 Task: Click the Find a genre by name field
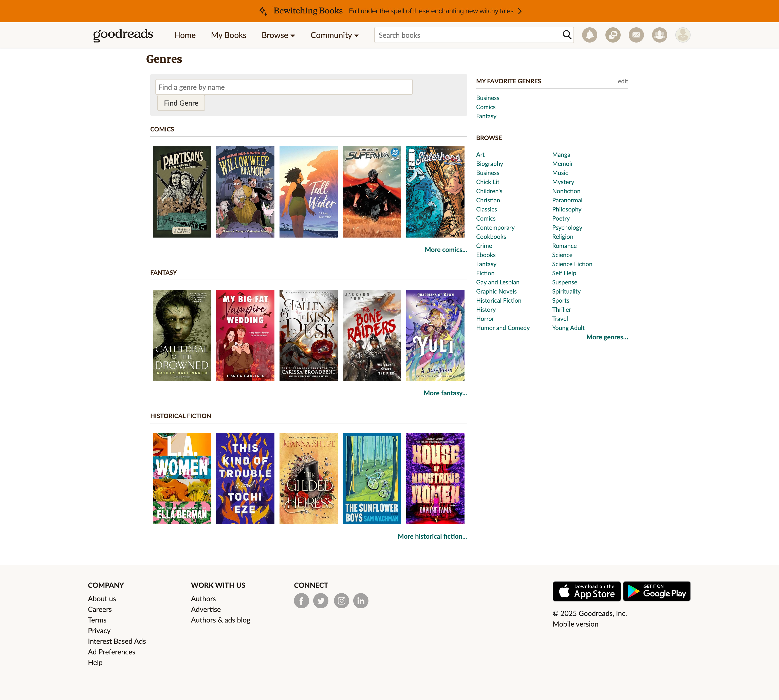pos(284,87)
